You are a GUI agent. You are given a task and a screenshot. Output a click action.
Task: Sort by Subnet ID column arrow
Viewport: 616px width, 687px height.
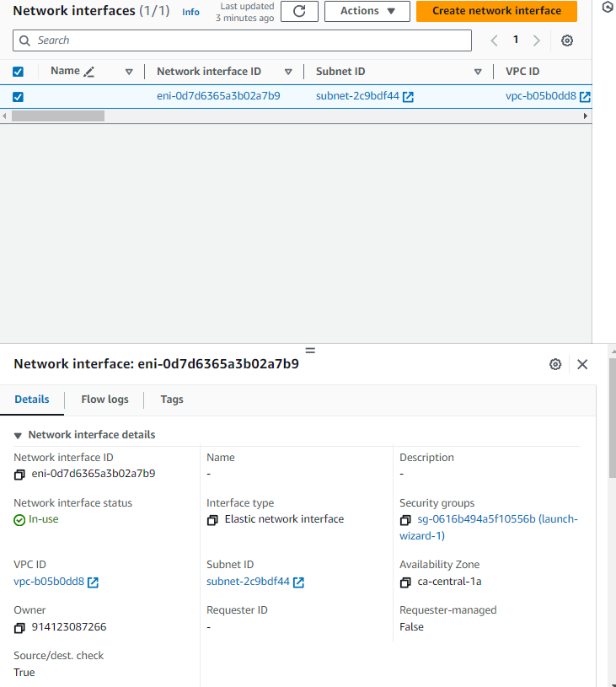[x=478, y=72]
